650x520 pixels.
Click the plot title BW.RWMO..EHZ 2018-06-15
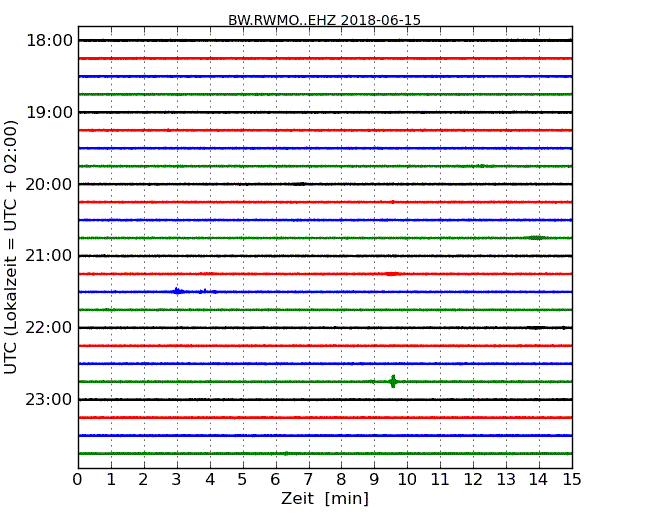click(324, 20)
